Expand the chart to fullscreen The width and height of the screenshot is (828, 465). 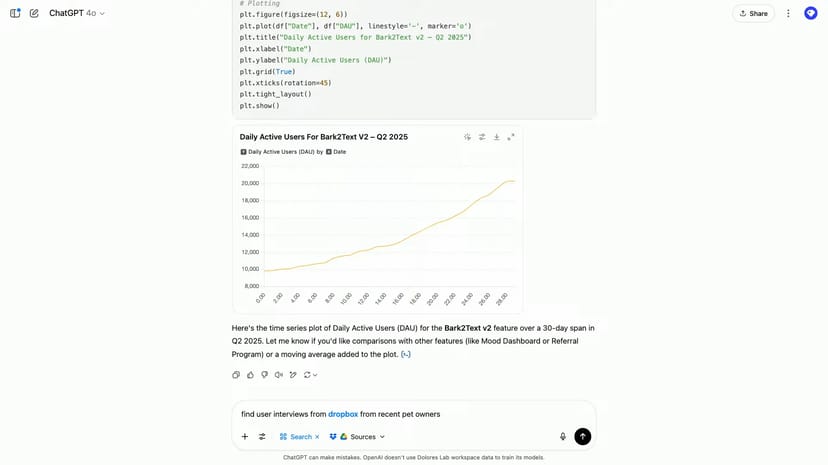[511, 137]
